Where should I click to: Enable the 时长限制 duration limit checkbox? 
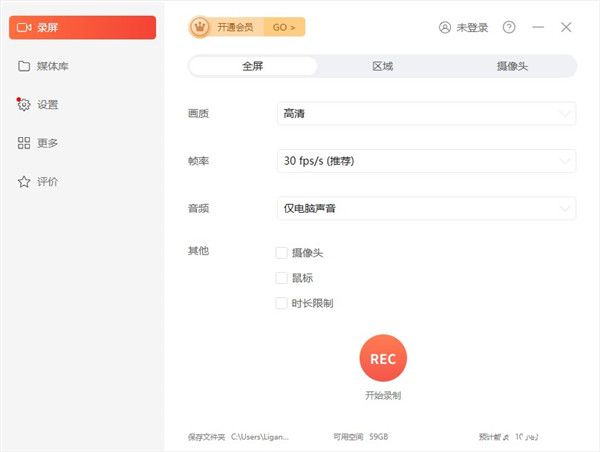281,303
